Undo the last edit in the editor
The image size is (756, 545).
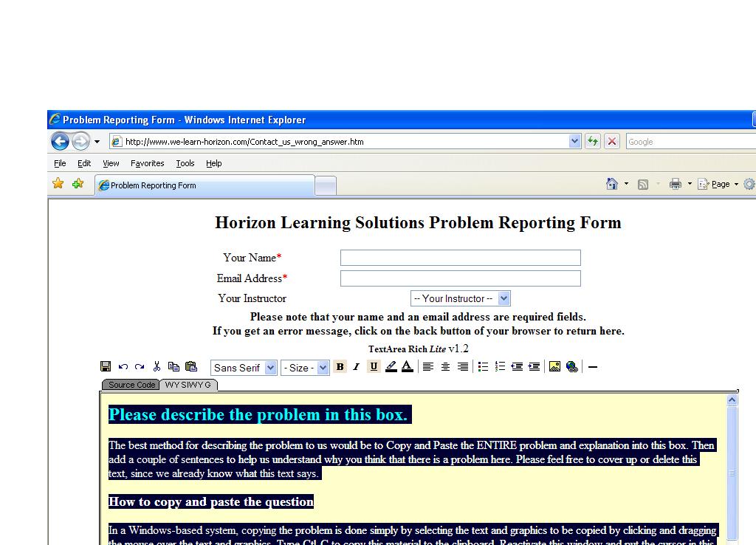[x=123, y=366]
